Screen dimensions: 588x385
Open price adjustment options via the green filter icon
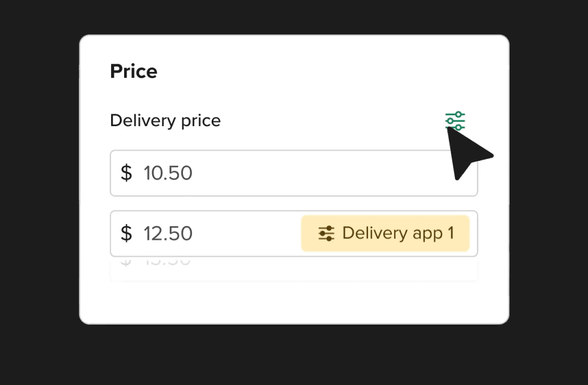pos(455,121)
